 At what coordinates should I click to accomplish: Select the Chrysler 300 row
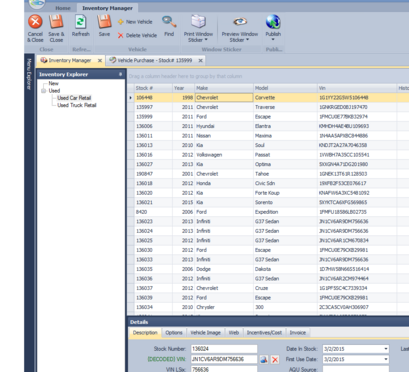268,307
